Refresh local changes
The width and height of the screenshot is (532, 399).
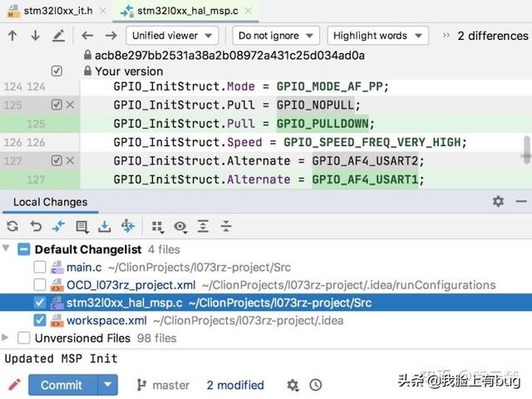(12, 226)
